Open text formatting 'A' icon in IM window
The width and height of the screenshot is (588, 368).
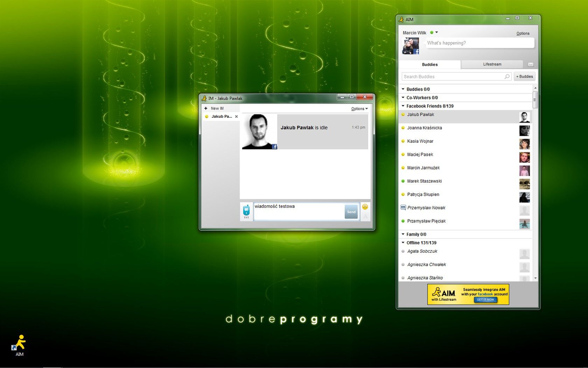coord(365,216)
